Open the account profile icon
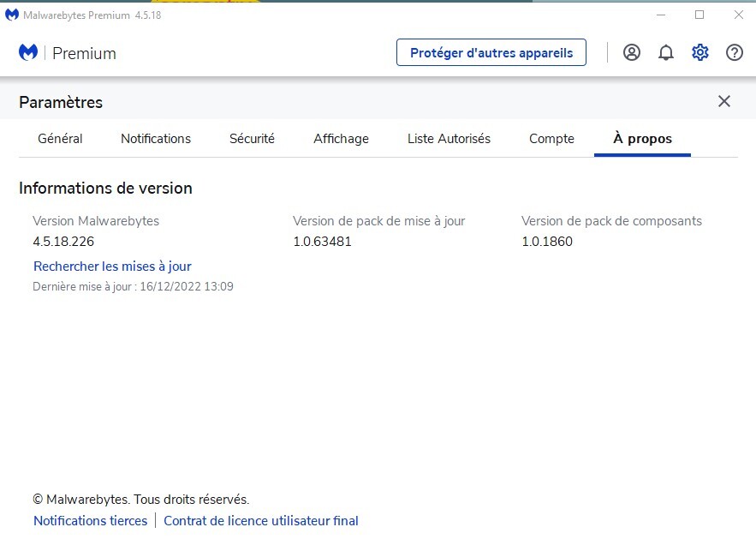 pyautogui.click(x=632, y=52)
